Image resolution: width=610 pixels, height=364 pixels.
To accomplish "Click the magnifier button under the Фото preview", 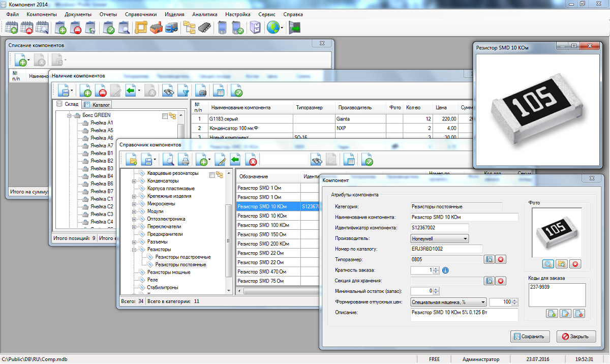I will 548,264.
